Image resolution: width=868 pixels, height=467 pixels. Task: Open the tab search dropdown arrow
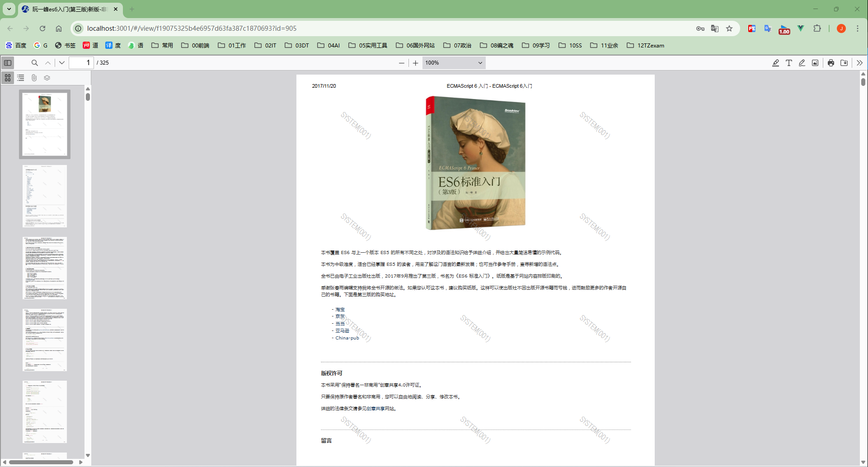tap(9, 9)
